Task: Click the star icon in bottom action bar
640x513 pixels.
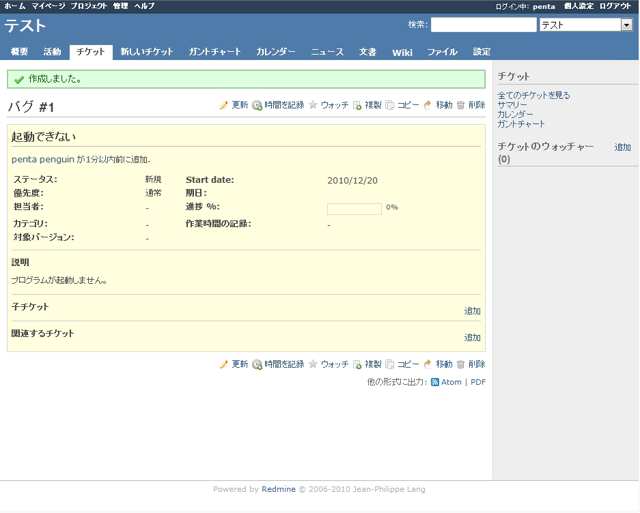Action: coord(313,364)
